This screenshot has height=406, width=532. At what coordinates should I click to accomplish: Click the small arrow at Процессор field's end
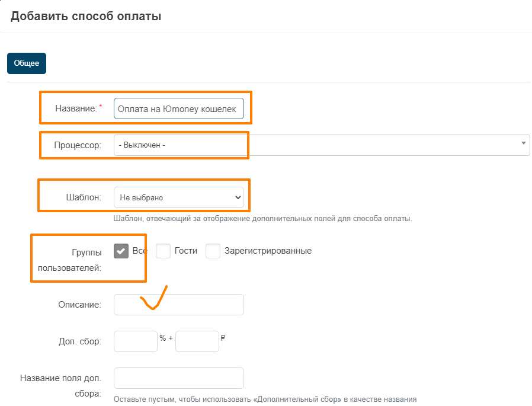(524, 143)
